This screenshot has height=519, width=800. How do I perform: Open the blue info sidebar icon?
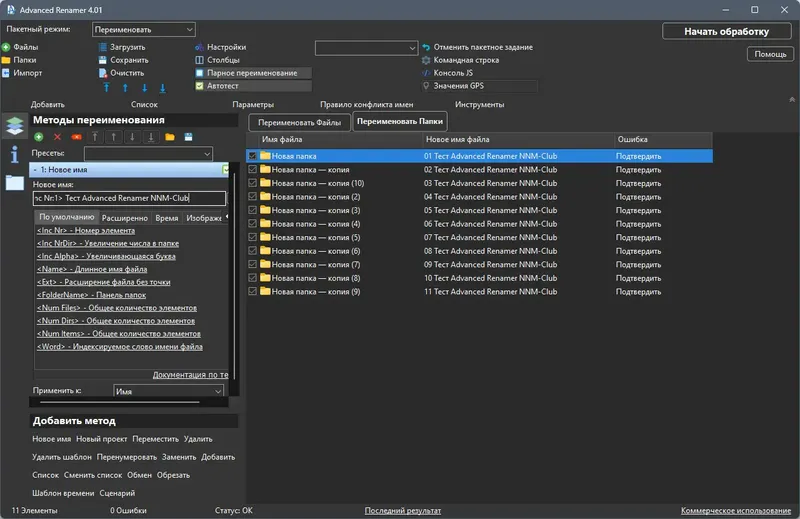click(x=15, y=154)
